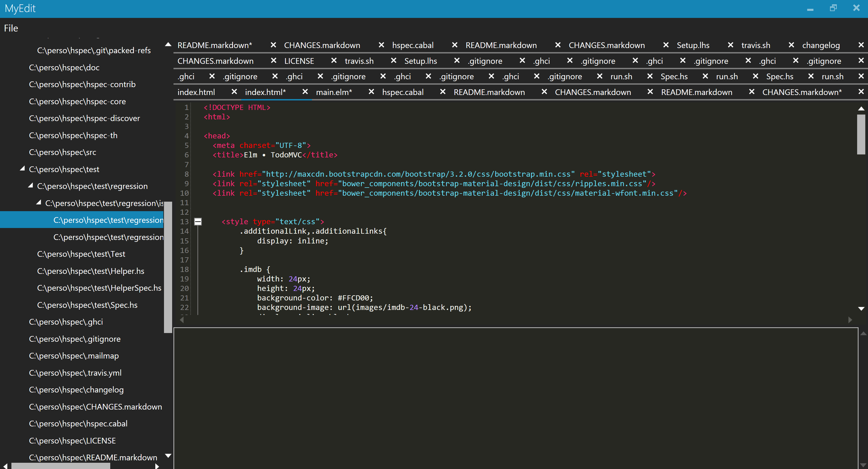868x469 pixels.
Task: Open C:\perso\hspec\README.markdown in the tree
Action: click(x=93, y=457)
